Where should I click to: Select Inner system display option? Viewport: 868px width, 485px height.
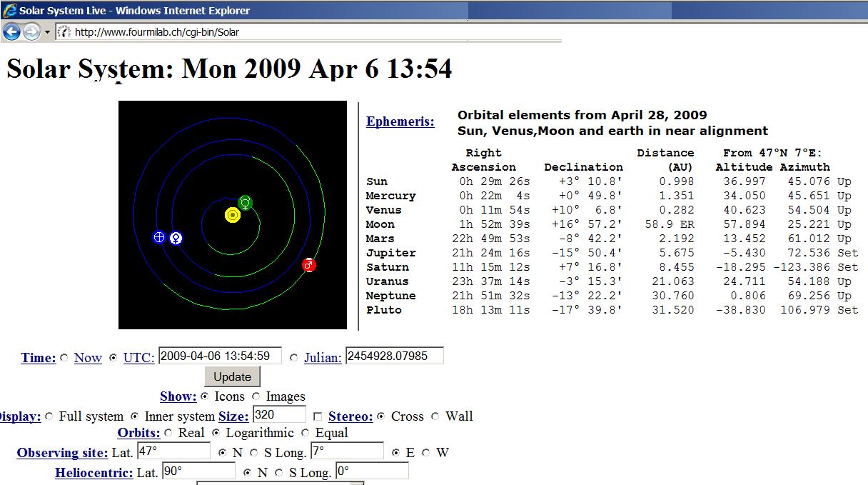pos(135,416)
